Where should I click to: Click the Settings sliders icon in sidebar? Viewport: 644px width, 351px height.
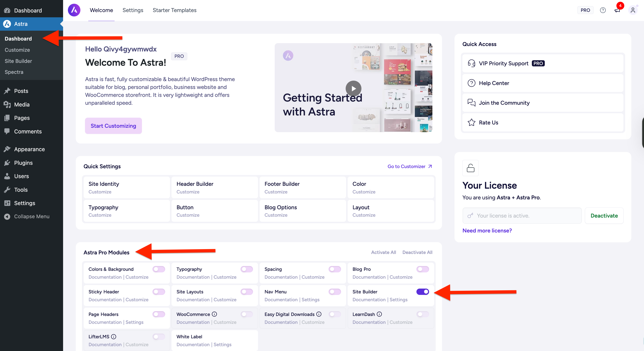[7, 203]
